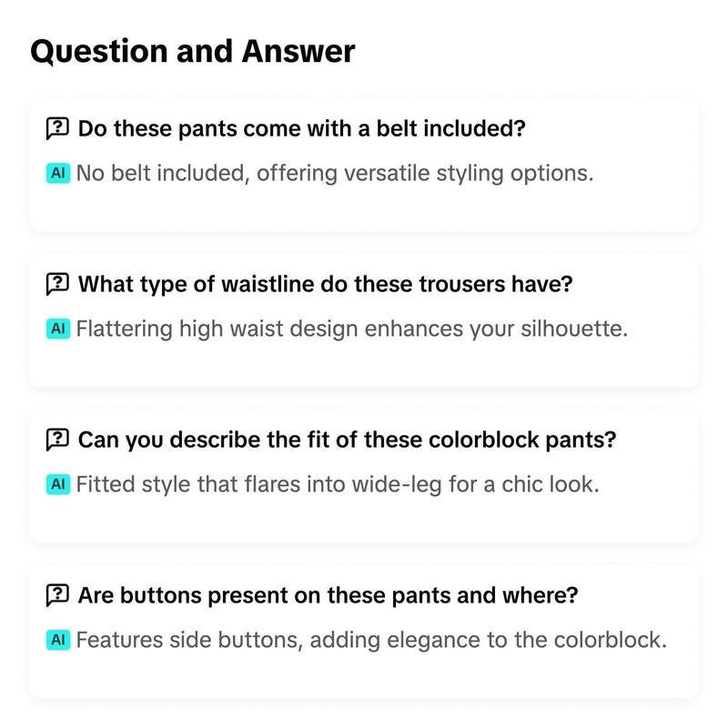This screenshot has width=728, height=728.
Task: Click the Question and Answer heading
Action: [193, 51]
